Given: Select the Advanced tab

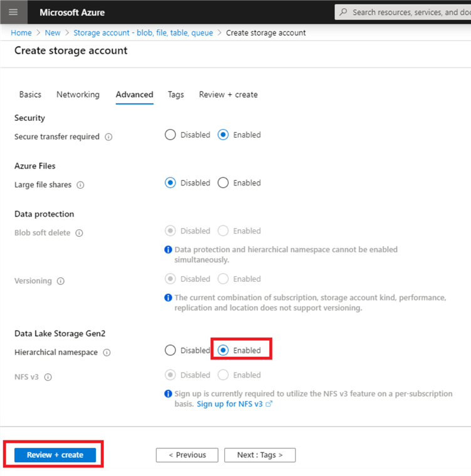Looking at the screenshot, I should tap(135, 95).
